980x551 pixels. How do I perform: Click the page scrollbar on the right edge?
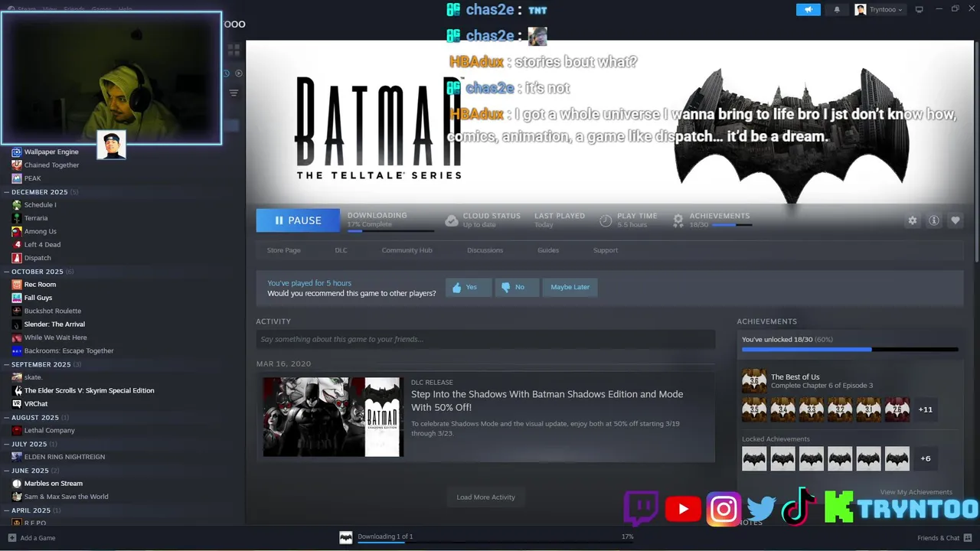977,153
